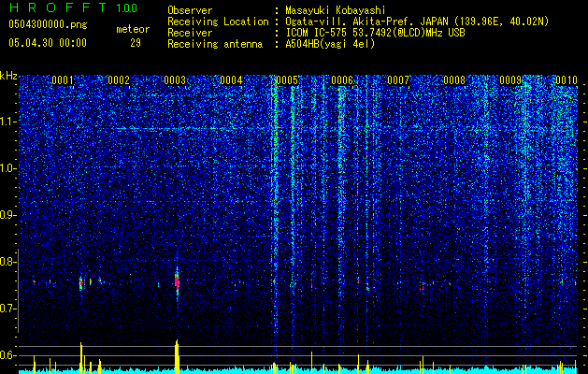Click the HROFFT title text
The width and height of the screenshot is (588, 374).
(57, 7)
